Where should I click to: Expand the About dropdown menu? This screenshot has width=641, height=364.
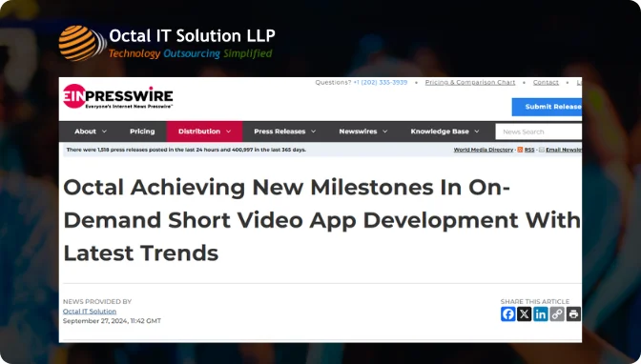(91, 131)
